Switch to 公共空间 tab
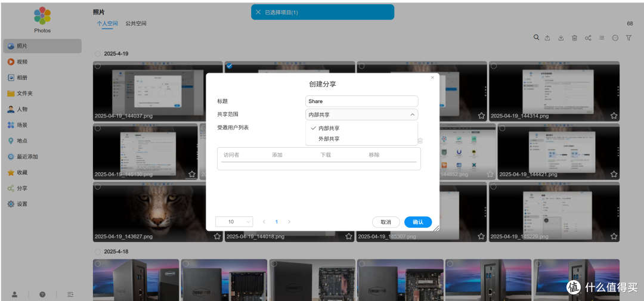This screenshot has height=301, width=644. (x=136, y=24)
